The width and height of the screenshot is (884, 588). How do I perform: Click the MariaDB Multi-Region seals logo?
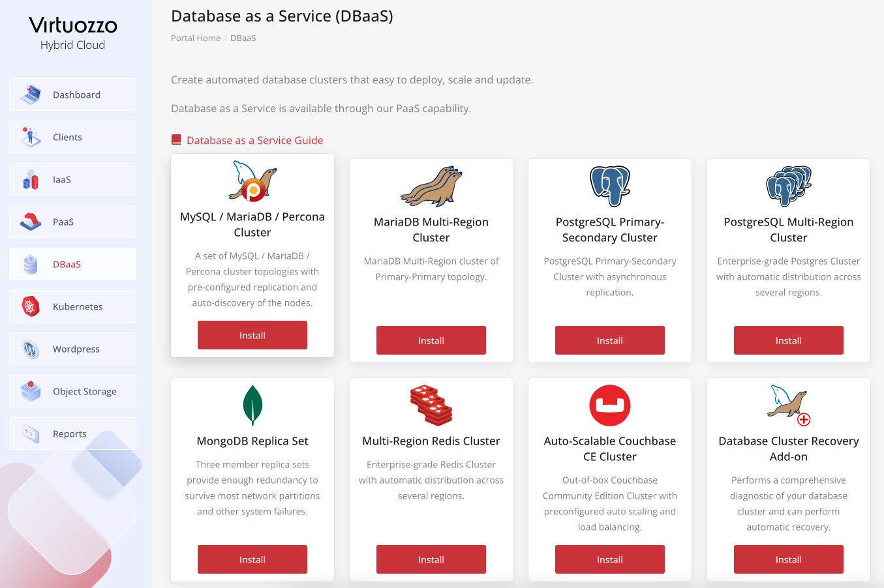[x=431, y=186]
